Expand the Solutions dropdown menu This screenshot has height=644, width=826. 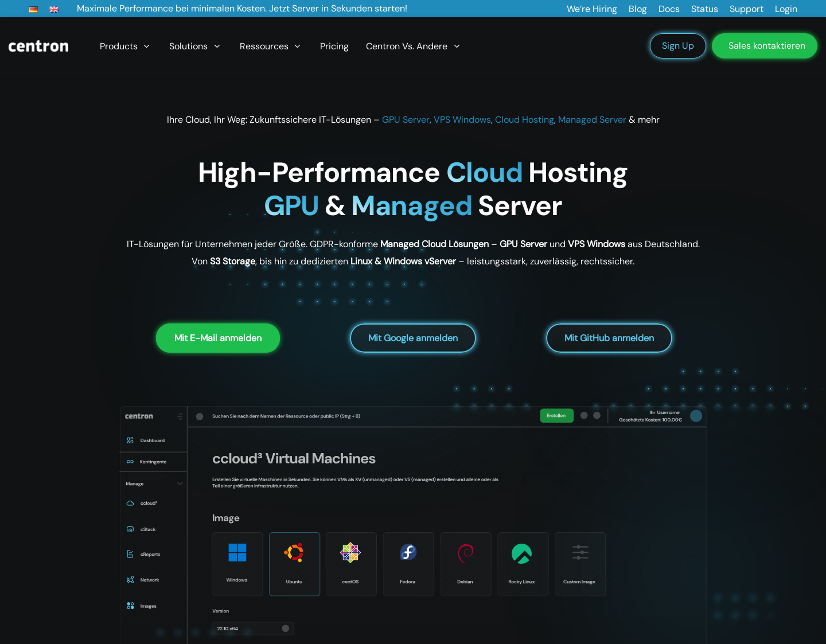[194, 46]
